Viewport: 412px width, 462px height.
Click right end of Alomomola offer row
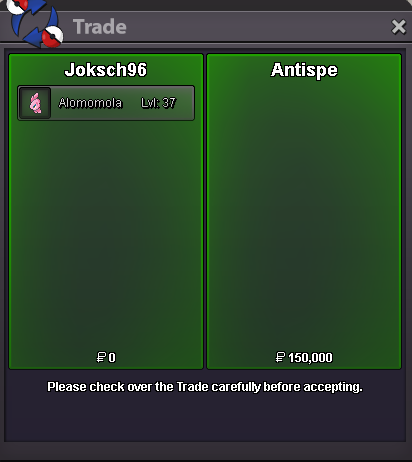coord(185,103)
